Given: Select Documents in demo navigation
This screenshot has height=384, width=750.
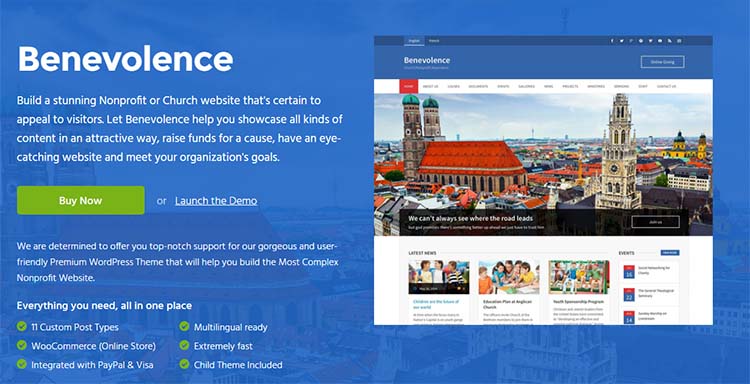Looking at the screenshot, I should pos(478,87).
